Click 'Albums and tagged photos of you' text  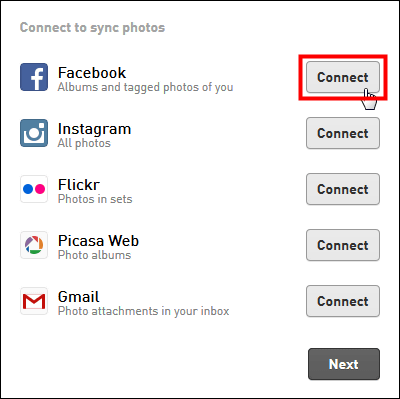pos(145,87)
